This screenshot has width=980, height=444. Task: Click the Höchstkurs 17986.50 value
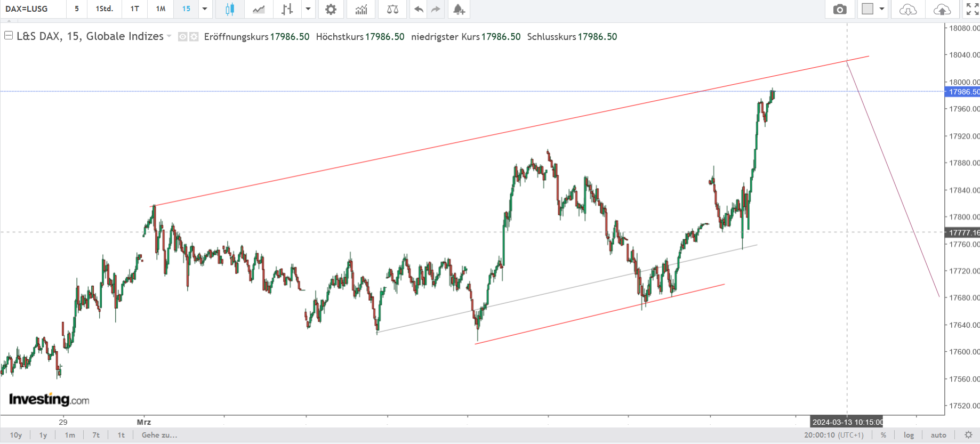(384, 37)
